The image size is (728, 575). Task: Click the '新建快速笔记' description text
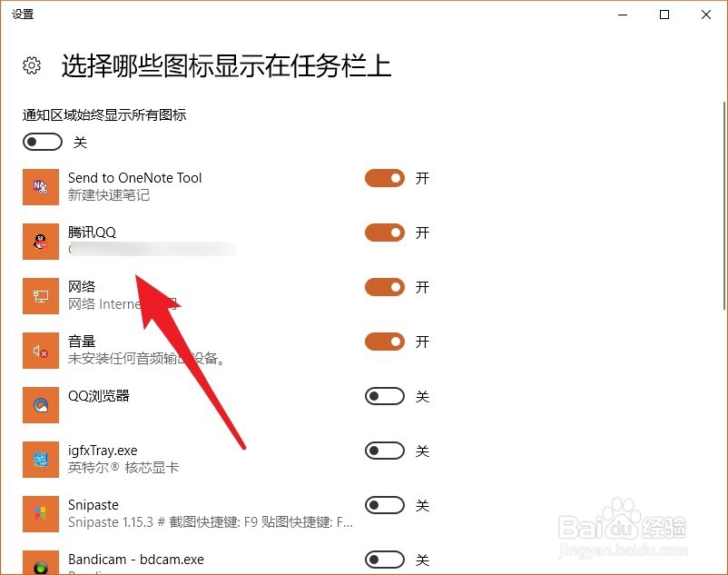(109, 195)
